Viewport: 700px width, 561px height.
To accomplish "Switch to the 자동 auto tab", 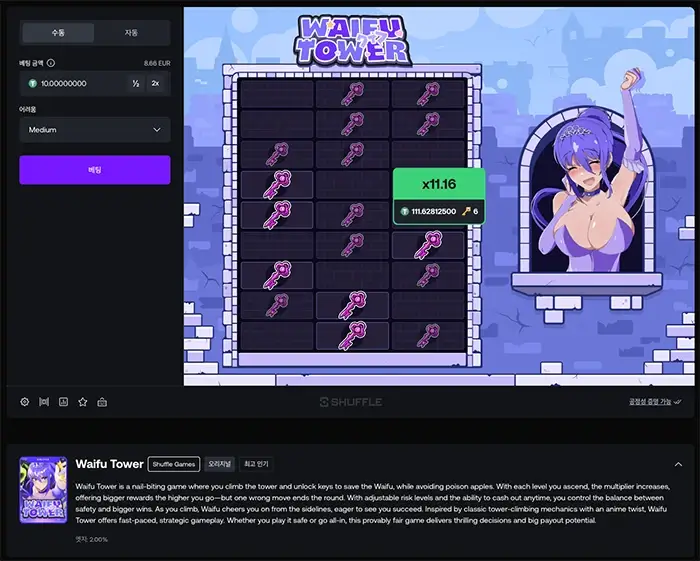I will click(x=131, y=33).
